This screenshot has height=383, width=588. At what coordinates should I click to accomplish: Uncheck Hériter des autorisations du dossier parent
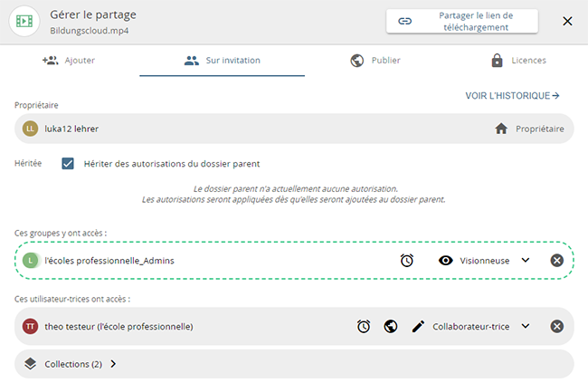(68, 164)
